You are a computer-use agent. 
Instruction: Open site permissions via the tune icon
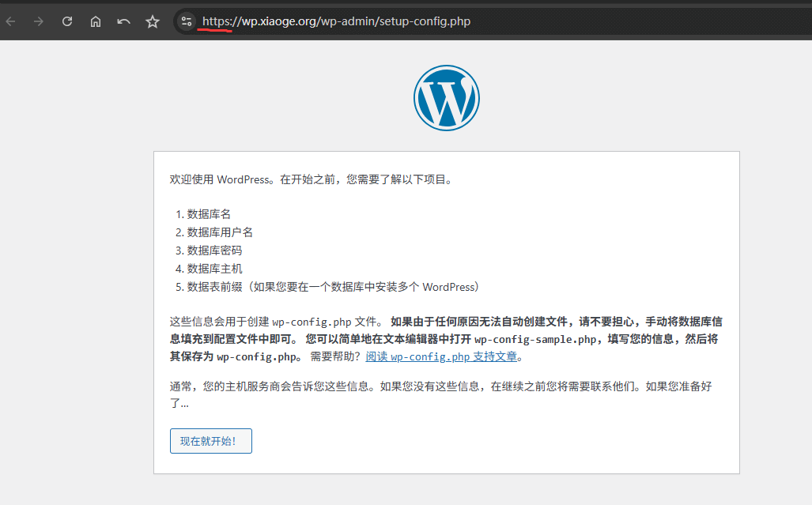click(186, 21)
